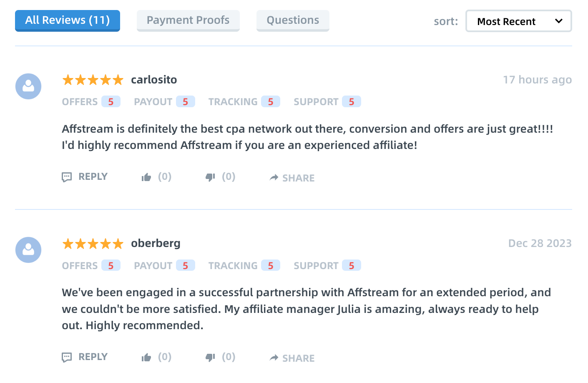The height and width of the screenshot is (383, 588).
Task: Click thumbs-up icon on carlosito's review
Action: pos(146,177)
